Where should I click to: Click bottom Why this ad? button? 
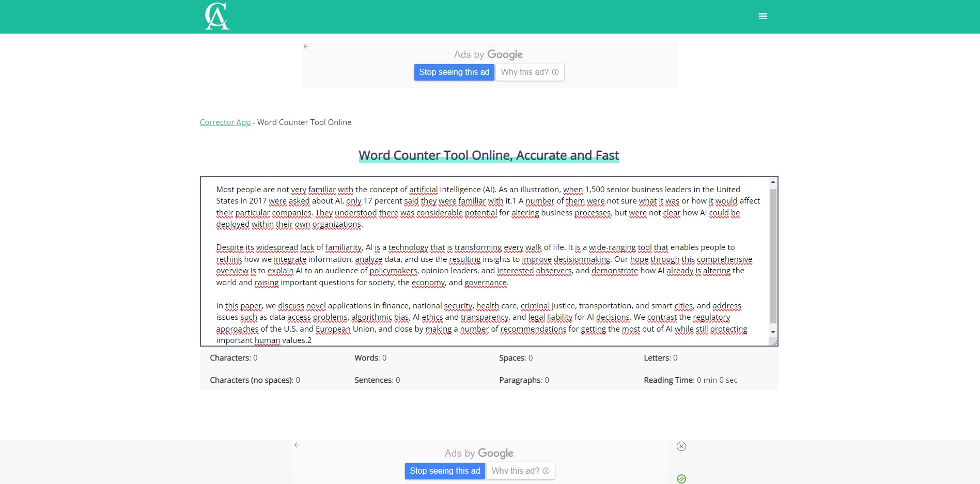pyautogui.click(x=521, y=471)
